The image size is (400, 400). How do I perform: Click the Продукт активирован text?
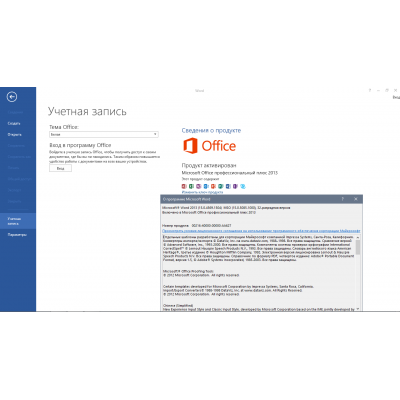[209, 165]
